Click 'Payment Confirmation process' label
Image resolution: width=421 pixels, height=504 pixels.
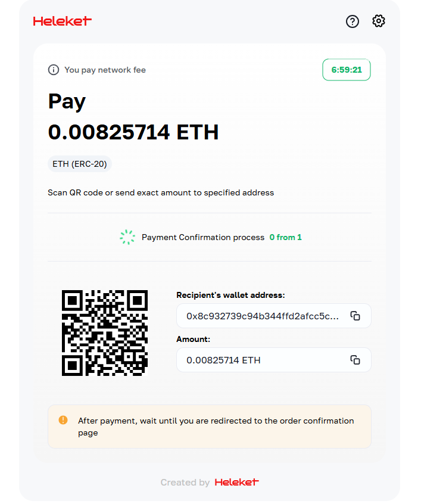tap(203, 238)
